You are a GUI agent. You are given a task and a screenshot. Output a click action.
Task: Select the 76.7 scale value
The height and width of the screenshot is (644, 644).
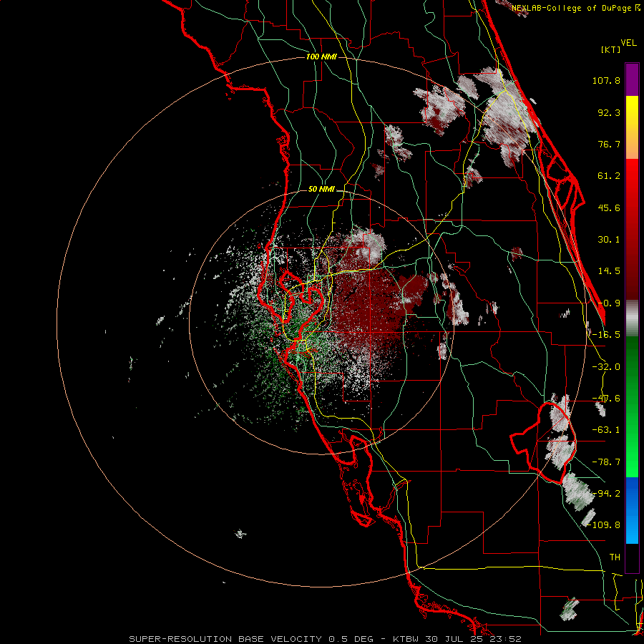(x=609, y=144)
